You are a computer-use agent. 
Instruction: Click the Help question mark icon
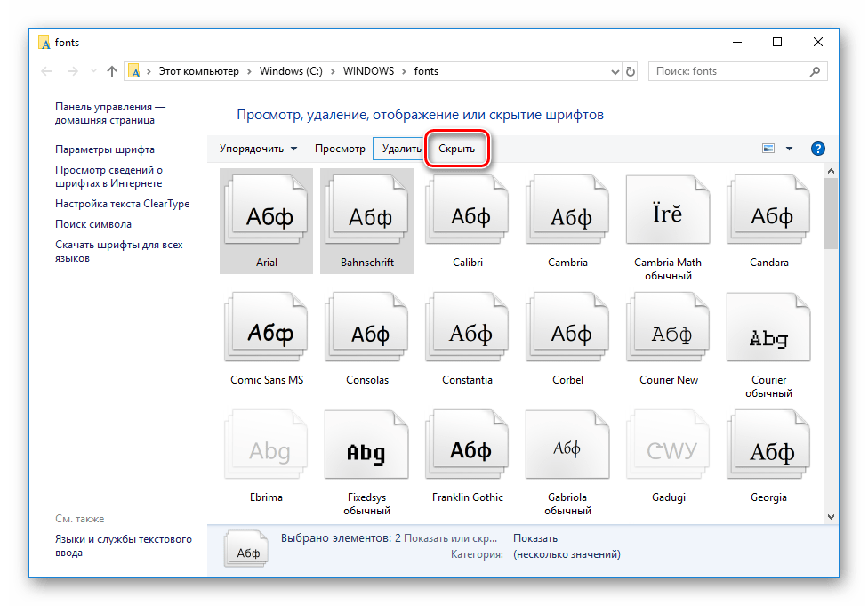818,149
